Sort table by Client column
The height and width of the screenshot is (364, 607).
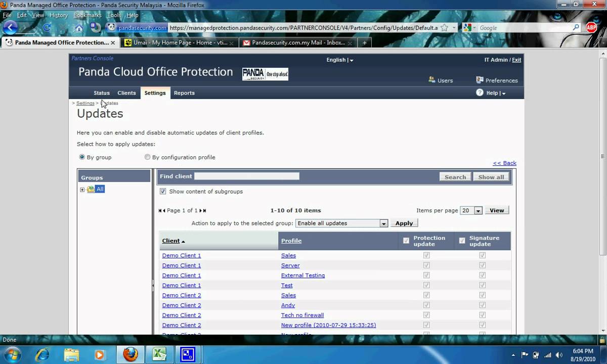(171, 241)
